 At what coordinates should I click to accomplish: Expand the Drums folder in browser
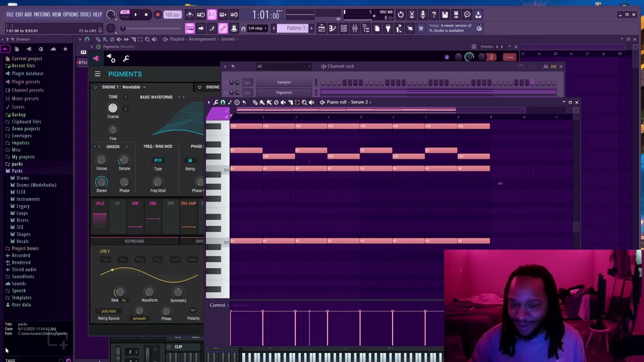(x=23, y=178)
